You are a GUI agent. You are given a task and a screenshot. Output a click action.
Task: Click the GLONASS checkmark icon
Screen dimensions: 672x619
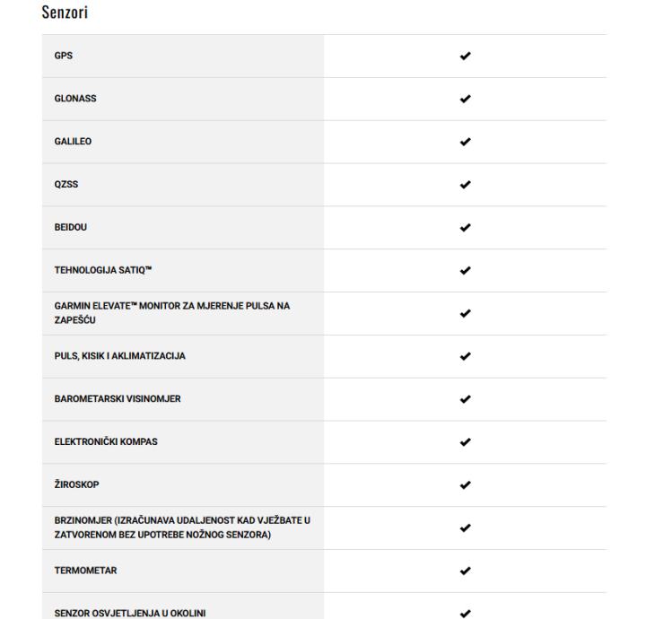pos(465,99)
